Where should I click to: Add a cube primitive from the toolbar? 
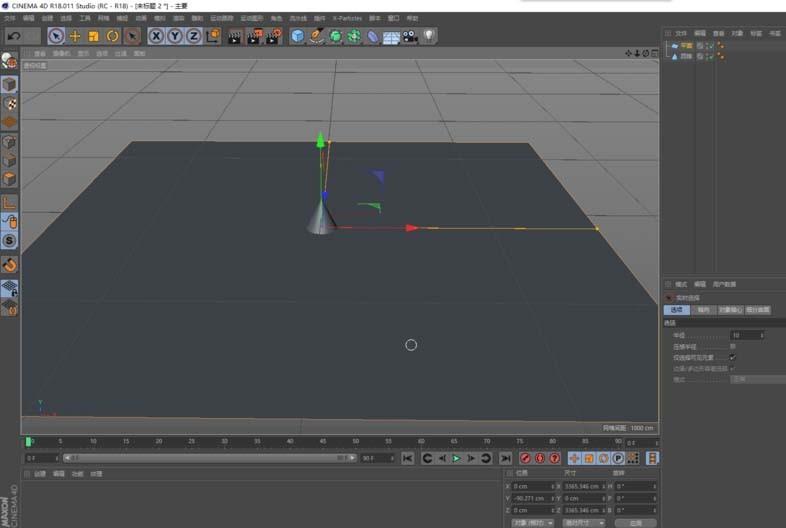(297, 36)
